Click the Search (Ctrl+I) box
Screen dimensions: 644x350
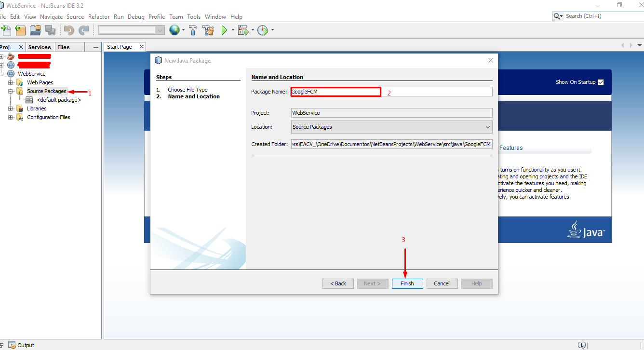(598, 16)
